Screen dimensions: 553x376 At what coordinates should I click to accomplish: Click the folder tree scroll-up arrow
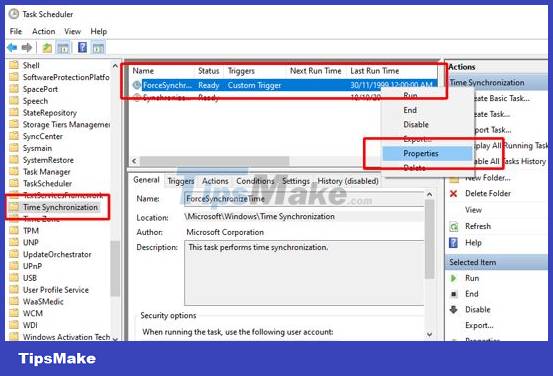[x=115, y=66]
